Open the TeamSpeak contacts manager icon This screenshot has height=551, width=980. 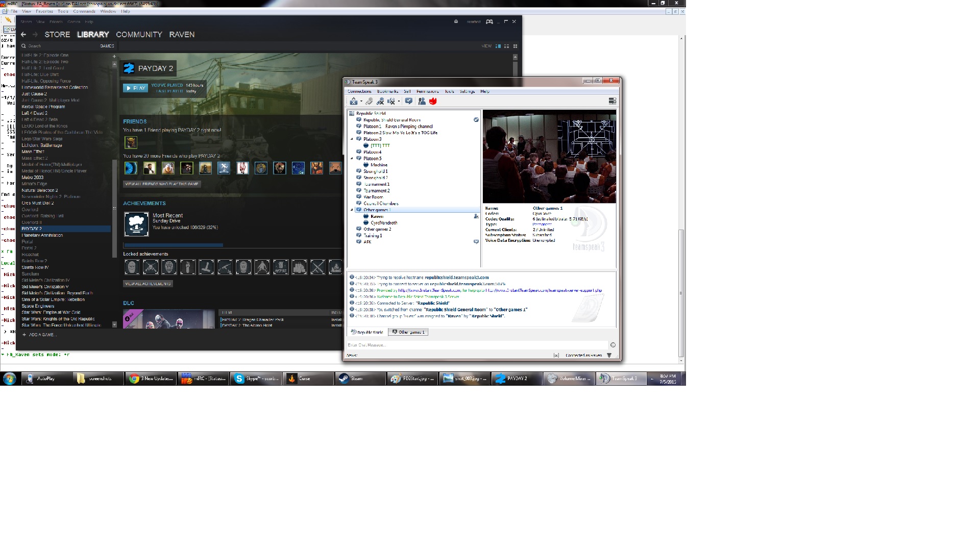click(422, 102)
